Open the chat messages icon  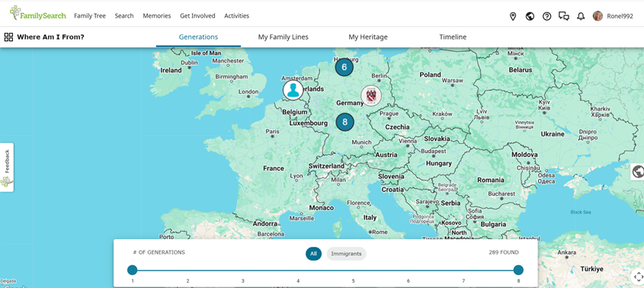click(564, 17)
